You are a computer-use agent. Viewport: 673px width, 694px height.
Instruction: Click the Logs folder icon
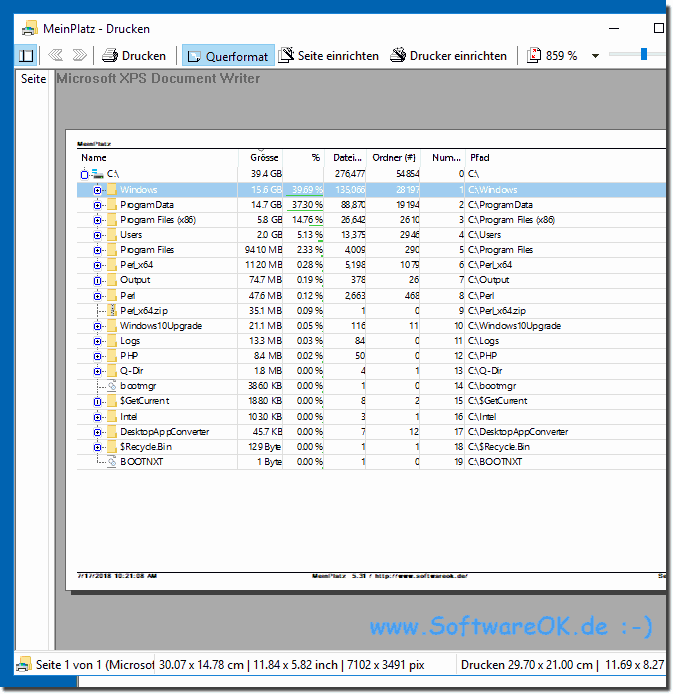[112, 341]
